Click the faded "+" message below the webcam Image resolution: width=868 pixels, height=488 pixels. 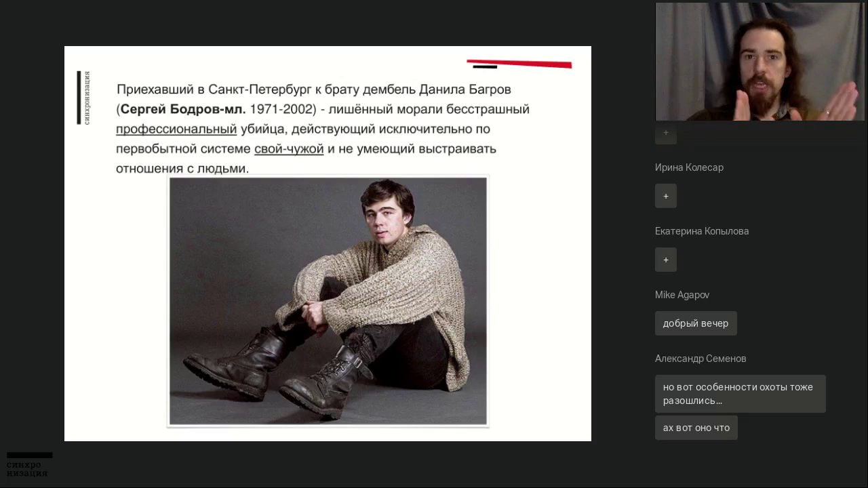click(x=666, y=133)
